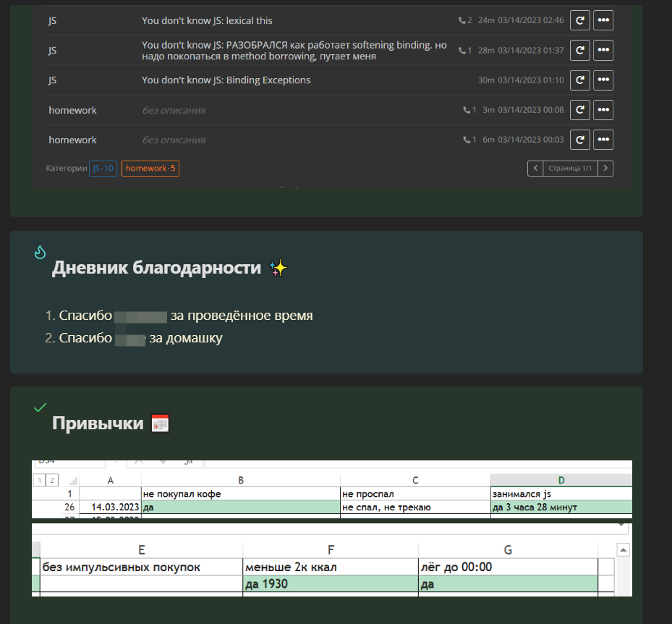Click the 'да 1930' cell
The width and height of the screenshot is (672, 624).
pyautogui.click(x=331, y=583)
